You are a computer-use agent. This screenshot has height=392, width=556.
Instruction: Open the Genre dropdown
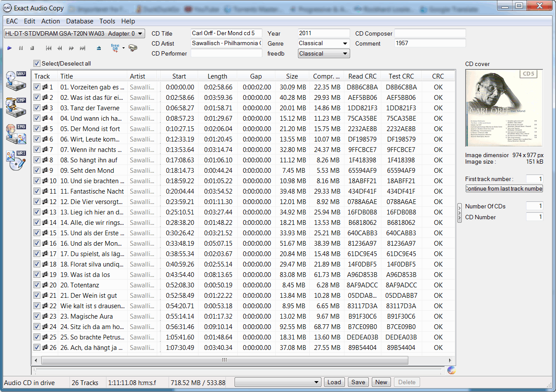tap(345, 43)
